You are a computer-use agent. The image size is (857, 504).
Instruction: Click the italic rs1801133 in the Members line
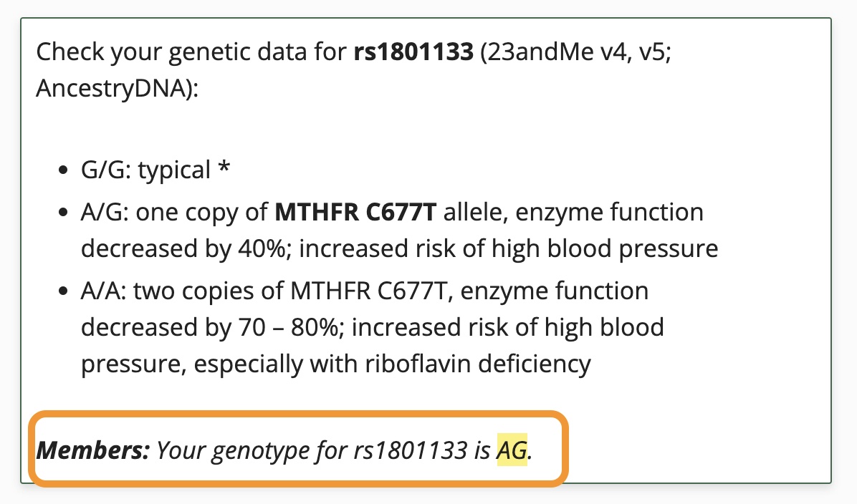411,450
